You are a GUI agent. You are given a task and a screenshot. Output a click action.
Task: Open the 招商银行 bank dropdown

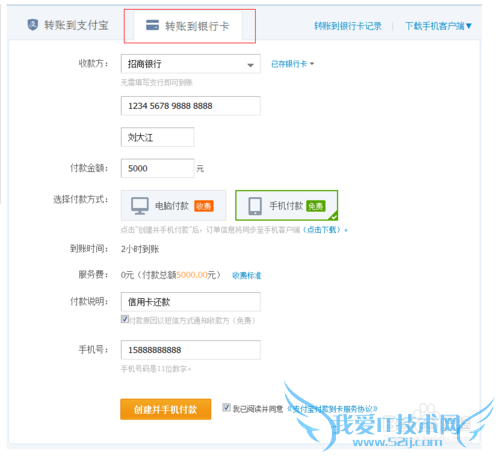click(191, 64)
